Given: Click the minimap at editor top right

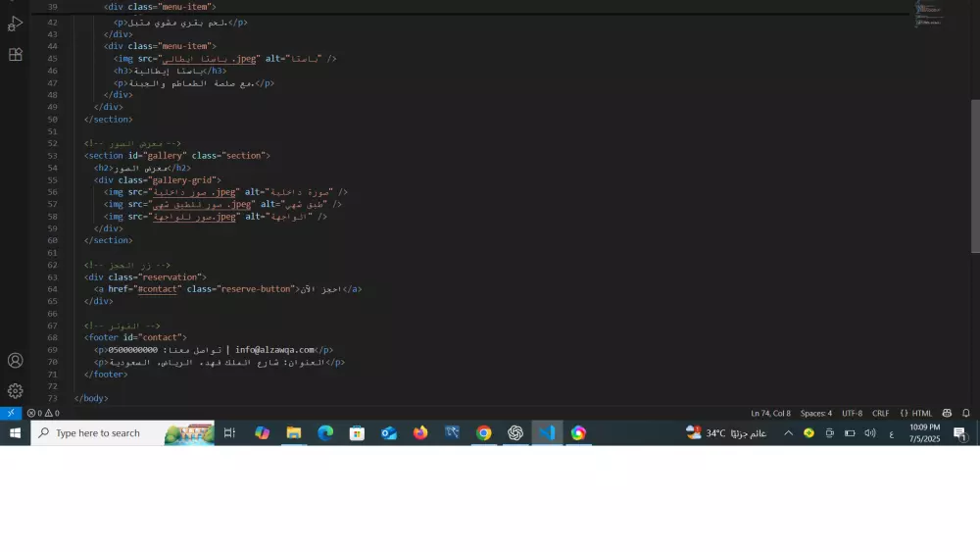Looking at the screenshot, I should pos(929,14).
